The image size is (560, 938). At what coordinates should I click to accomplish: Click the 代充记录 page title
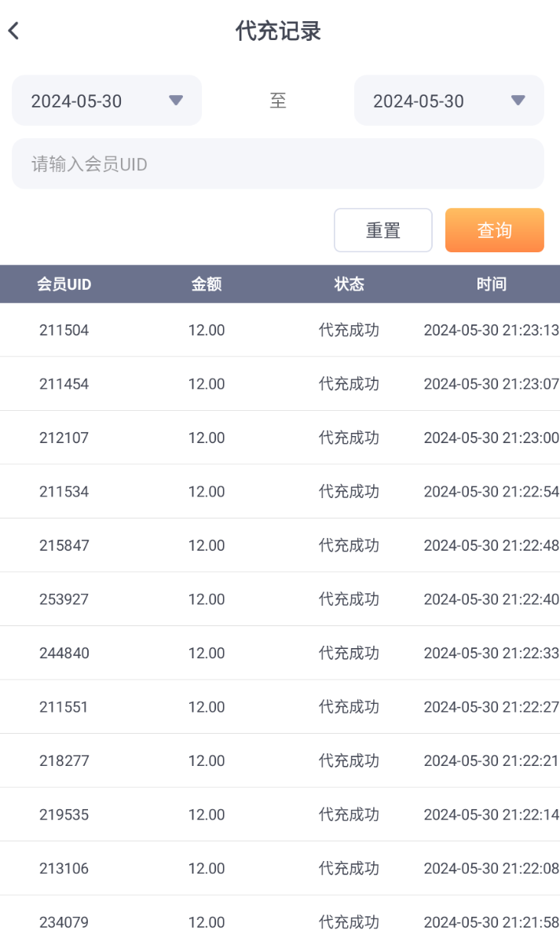tap(279, 31)
